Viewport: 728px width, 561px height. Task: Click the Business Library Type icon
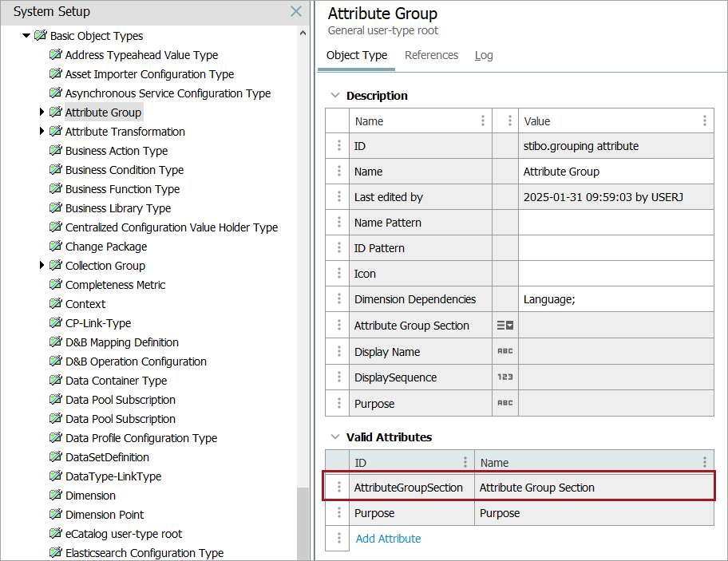[56, 207]
